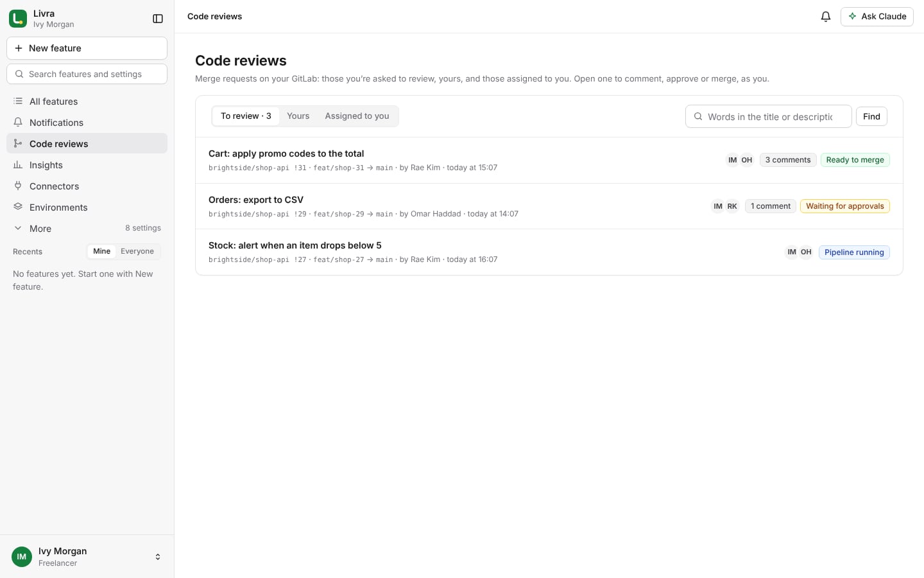Image resolution: width=924 pixels, height=578 pixels.
Task: Select the To review · 3 tab
Action: coord(246,116)
